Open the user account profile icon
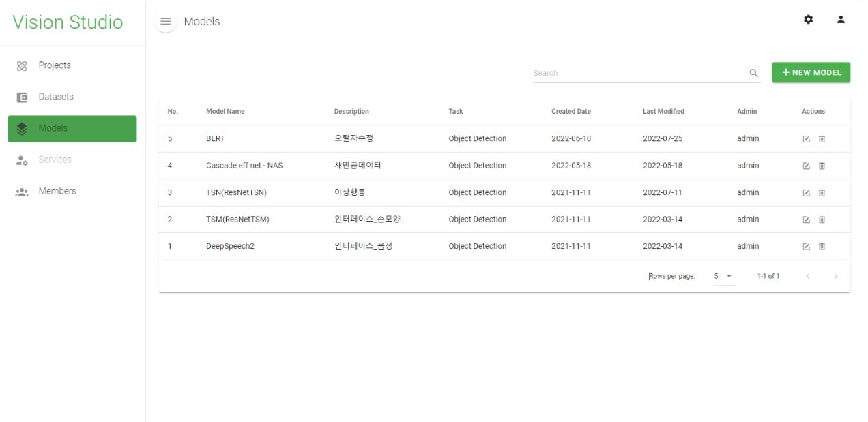The height and width of the screenshot is (422, 868). [x=841, y=20]
